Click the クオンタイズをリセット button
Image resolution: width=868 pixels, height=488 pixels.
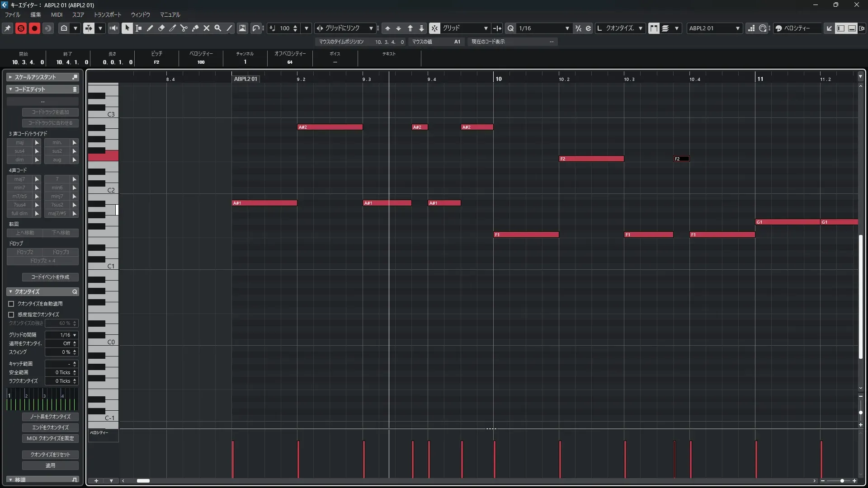tap(50, 455)
